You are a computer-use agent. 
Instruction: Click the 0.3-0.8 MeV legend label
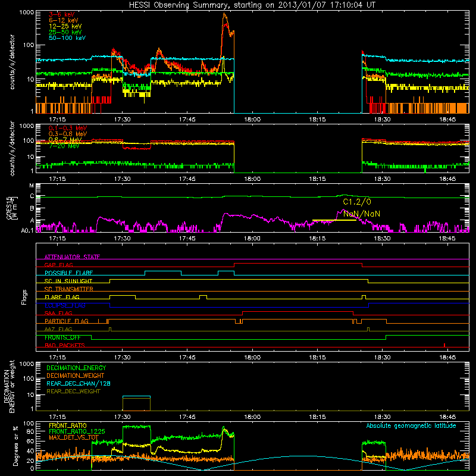click(68, 134)
